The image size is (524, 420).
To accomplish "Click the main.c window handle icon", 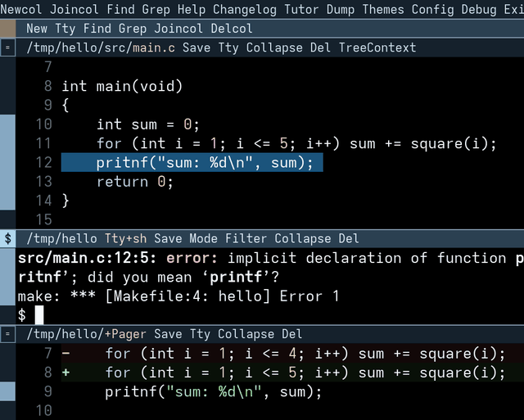I will [7, 47].
